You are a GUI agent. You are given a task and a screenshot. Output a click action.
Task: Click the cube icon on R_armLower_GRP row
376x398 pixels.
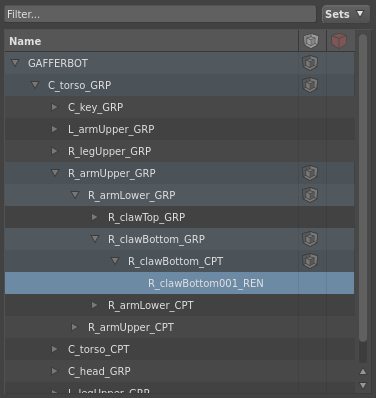(x=310, y=195)
